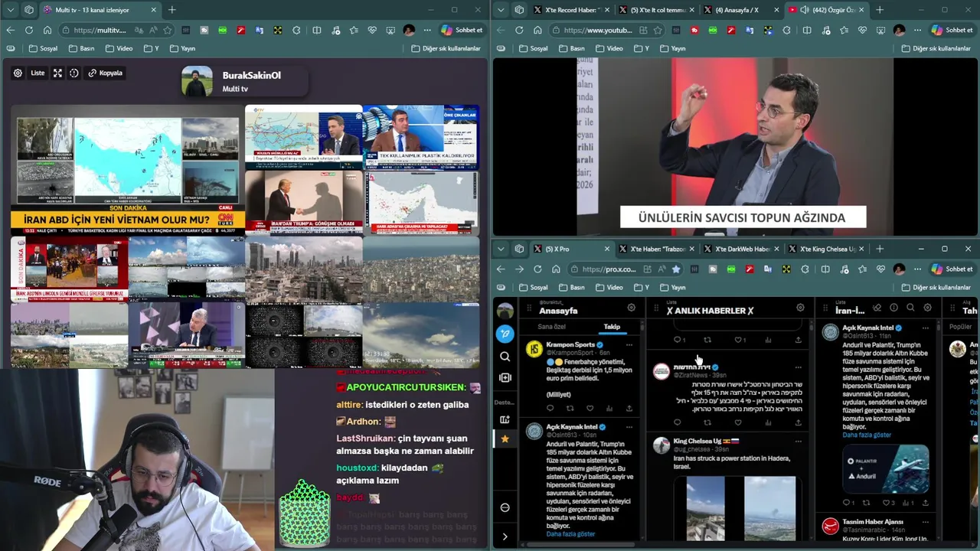Open Yayın bookmark folder in Multi tv window
This screenshot has height=551, width=980.
182,48
